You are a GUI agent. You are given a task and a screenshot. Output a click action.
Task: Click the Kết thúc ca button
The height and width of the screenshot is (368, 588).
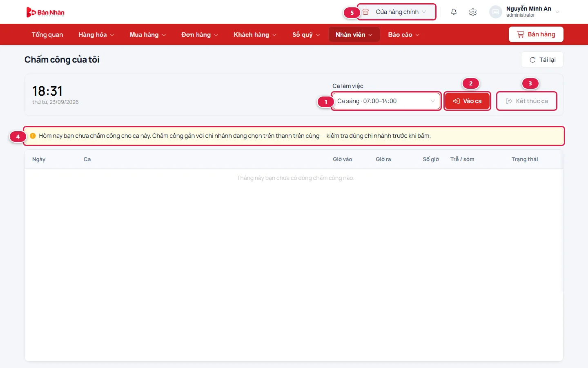[527, 101]
